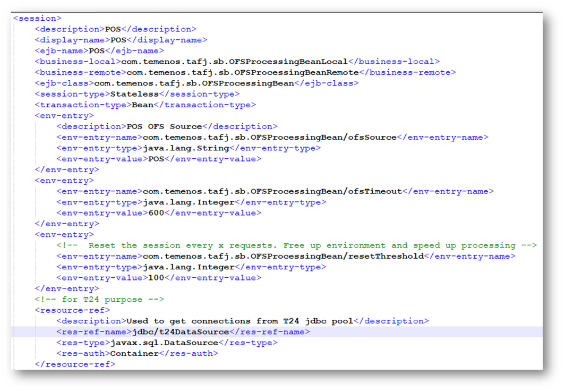
Task: Place cursor on OFSProcessingBeanLocal business-local text
Action: pyautogui.click(x=234, y=62)
